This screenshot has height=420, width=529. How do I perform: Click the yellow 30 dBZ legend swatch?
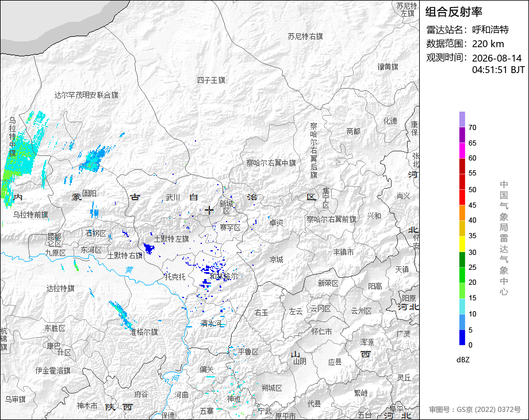[462, 244]
